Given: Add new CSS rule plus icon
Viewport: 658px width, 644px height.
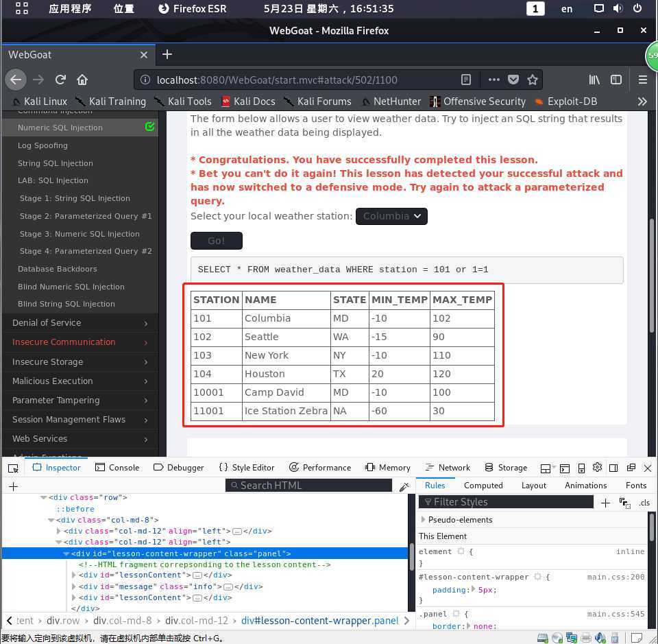Looking at the screenshot, I should click(605, 503).
